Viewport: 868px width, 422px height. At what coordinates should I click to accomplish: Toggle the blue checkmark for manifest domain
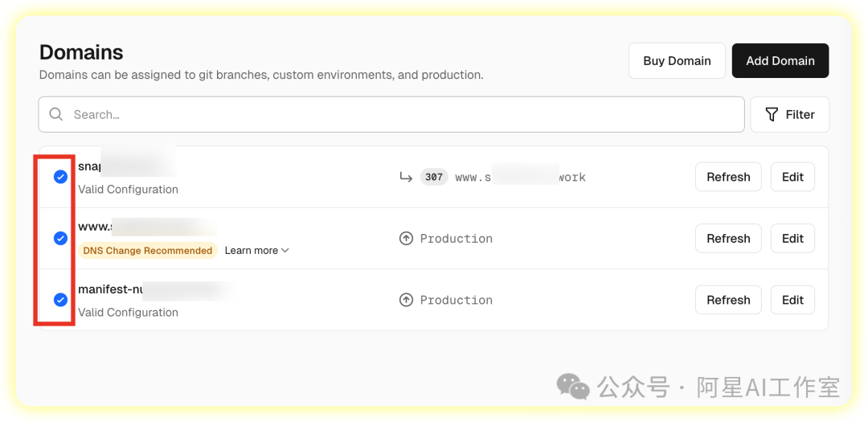[x=60, y=300]
